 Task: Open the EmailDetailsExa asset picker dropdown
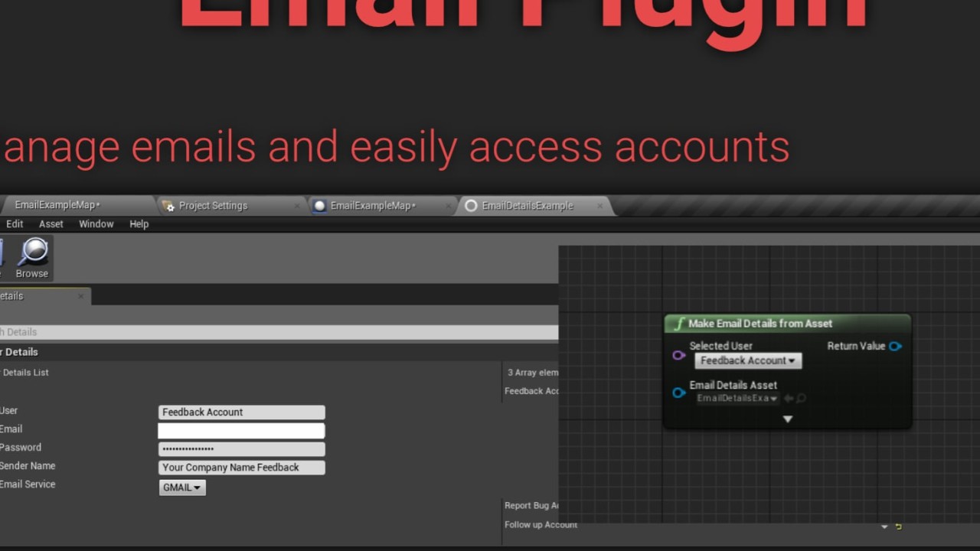click(737, 398)
